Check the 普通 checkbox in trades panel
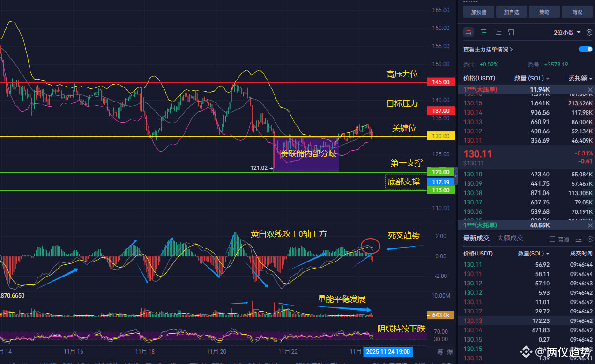The height and width of the screenshot is (364, 595). 552,239
